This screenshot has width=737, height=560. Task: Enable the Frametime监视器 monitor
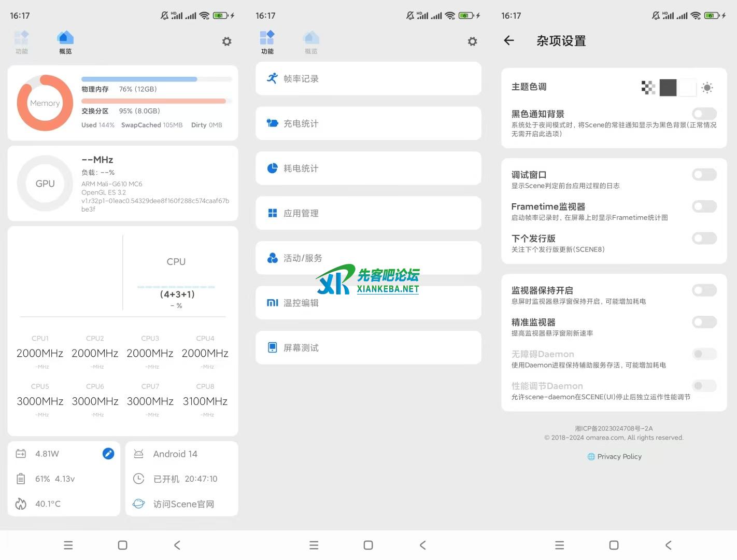click(x=704, y=206)
